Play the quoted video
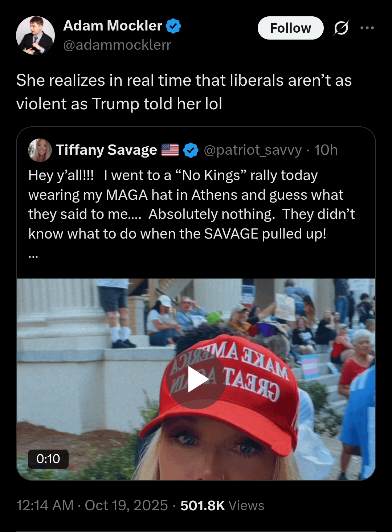The height and width of the screenshot is (532, 392). click(x=196, y=380)
